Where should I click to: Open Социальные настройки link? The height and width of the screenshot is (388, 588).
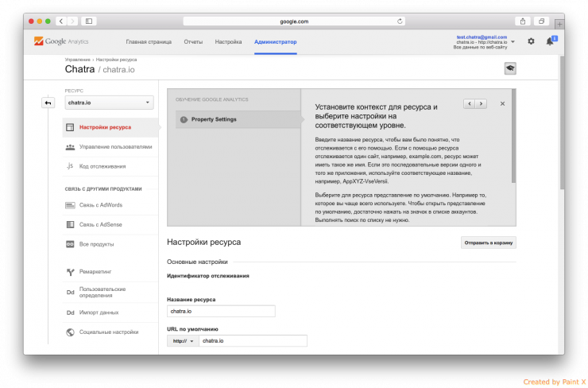[x=109, y=332]
